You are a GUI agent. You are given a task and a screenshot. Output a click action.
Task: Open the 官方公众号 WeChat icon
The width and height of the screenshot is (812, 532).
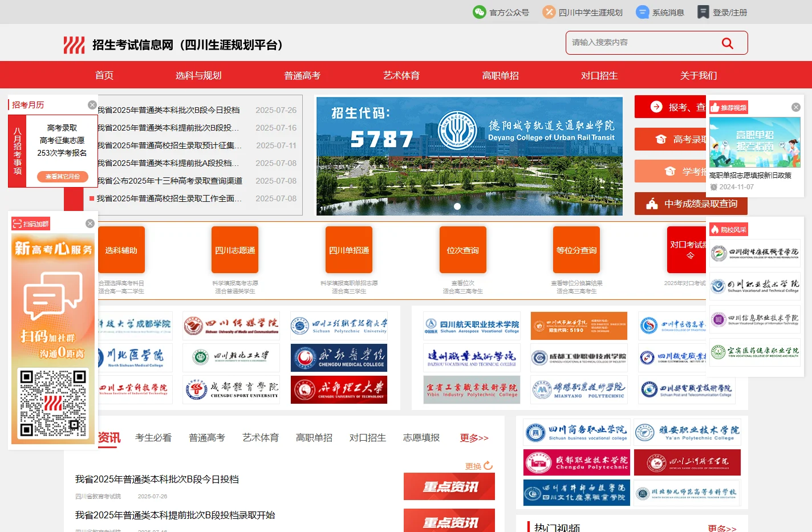479,12
